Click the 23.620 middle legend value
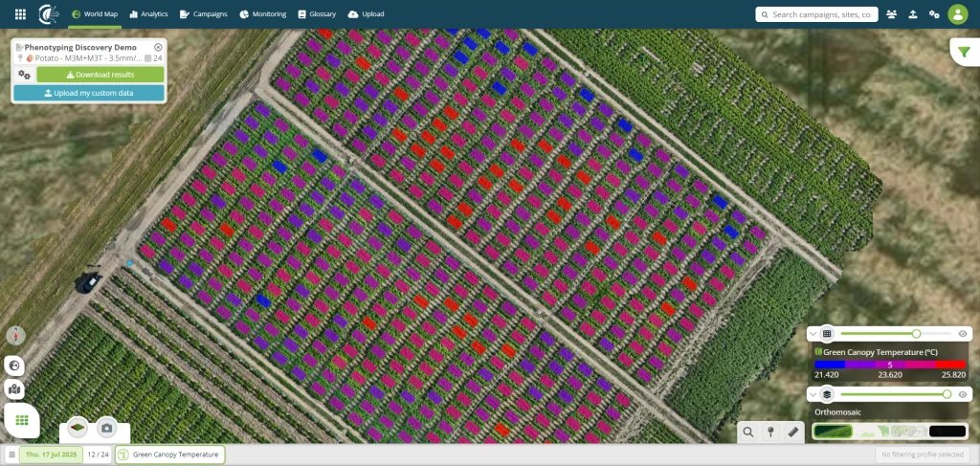 tap(890, 375)
